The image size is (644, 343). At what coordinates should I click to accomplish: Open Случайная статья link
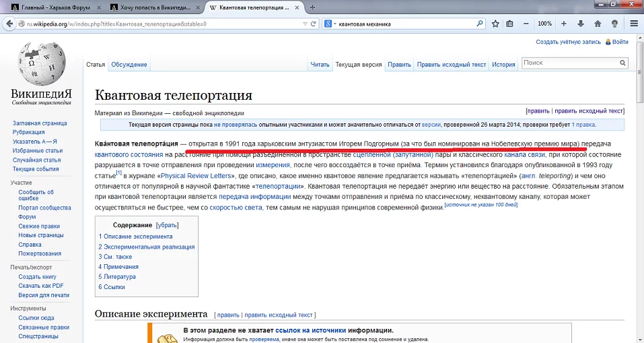coord(36,160)
